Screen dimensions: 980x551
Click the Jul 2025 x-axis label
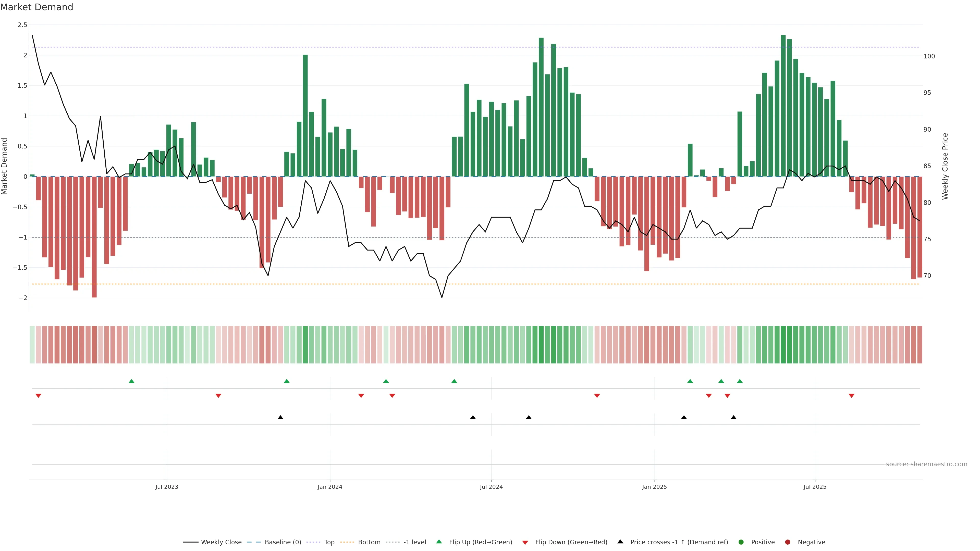pos(815,487)
